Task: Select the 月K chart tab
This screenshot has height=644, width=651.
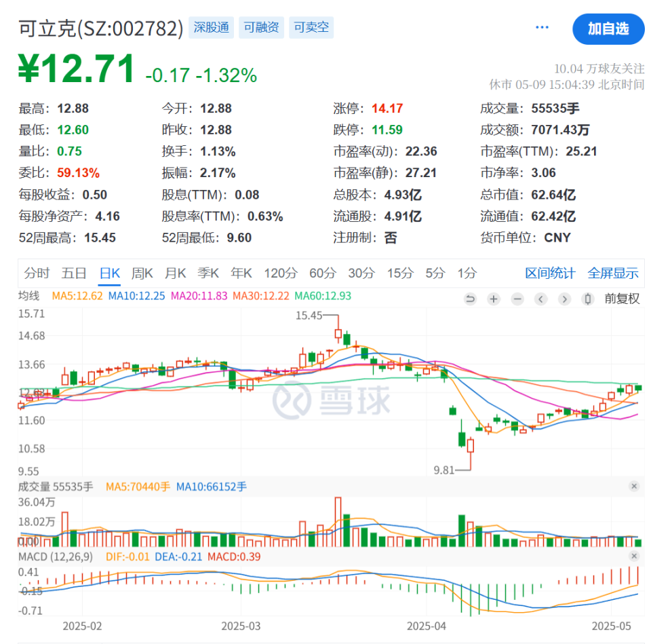Action: [x=175, y=273]
